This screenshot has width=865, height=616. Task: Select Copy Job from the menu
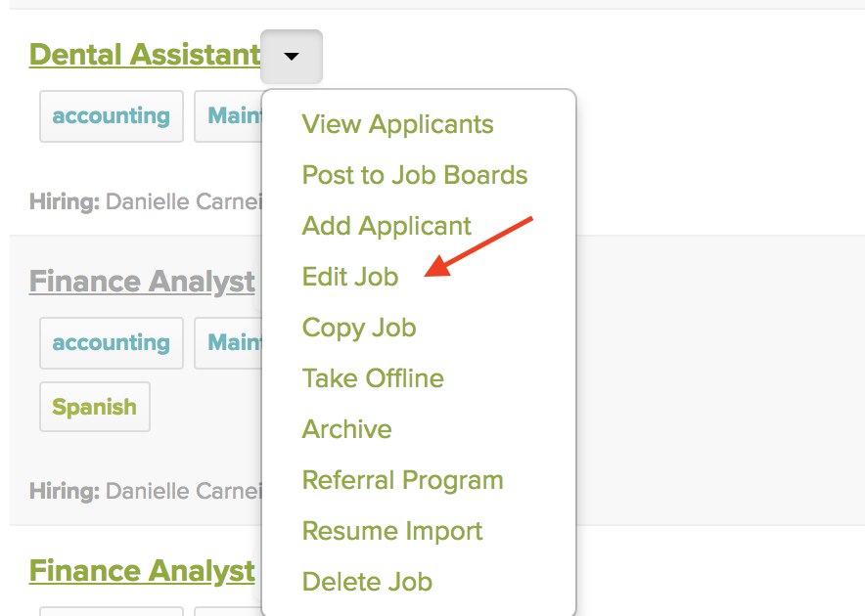point(358,328)
